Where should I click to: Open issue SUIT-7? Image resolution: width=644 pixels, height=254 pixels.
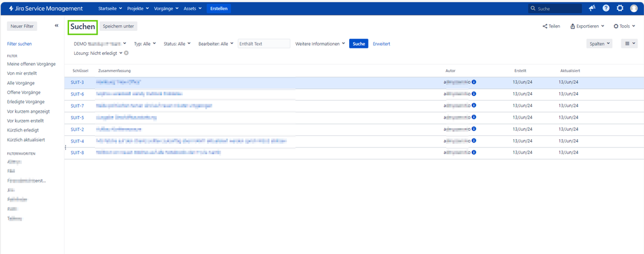pos(77,106)
